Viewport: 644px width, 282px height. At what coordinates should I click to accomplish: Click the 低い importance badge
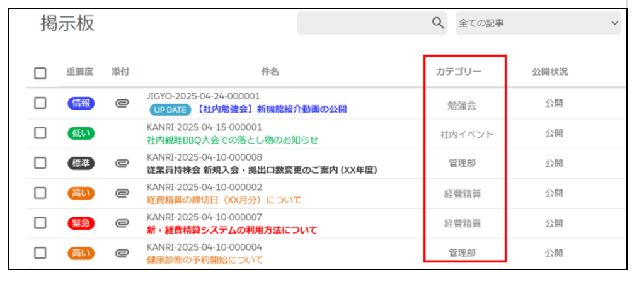point(81,133)
